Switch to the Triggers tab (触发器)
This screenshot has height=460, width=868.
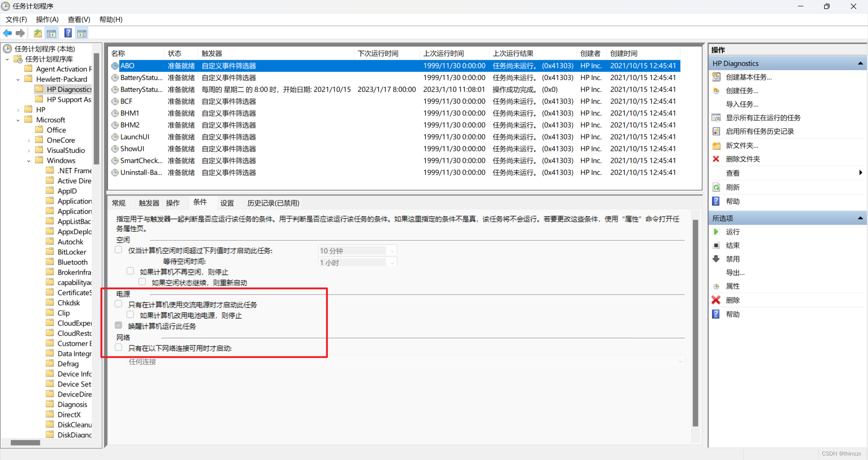coord(149,203)
